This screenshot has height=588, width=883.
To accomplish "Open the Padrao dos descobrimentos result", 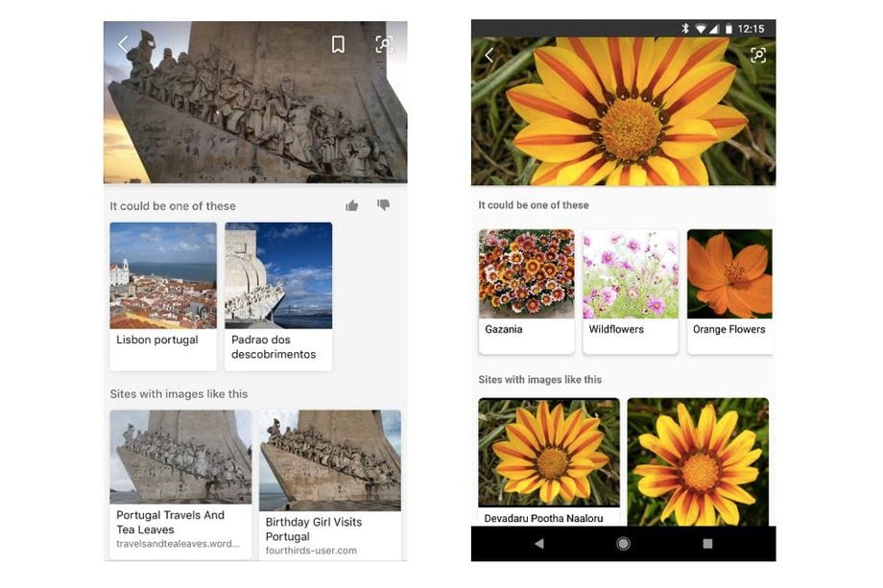I will click(x=277, y=294).
